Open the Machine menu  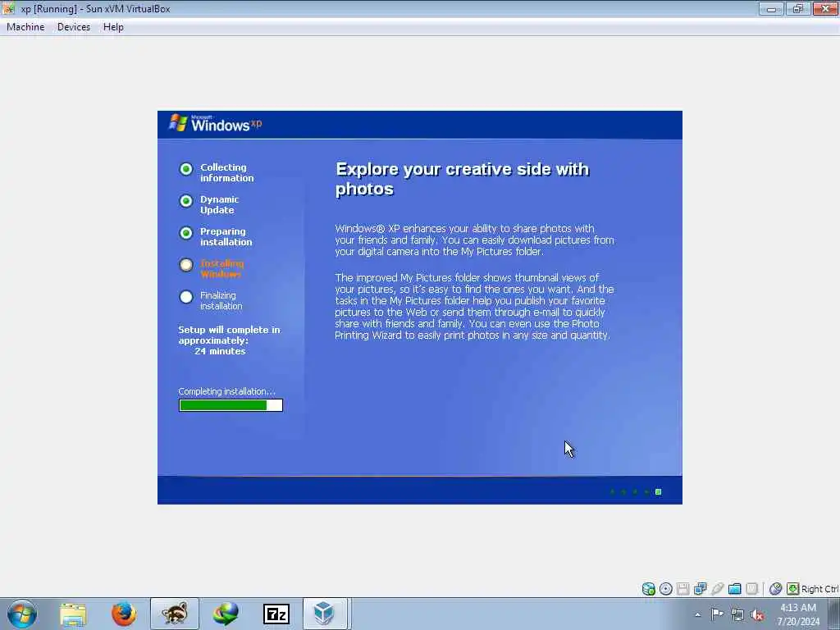pos(25,27)
